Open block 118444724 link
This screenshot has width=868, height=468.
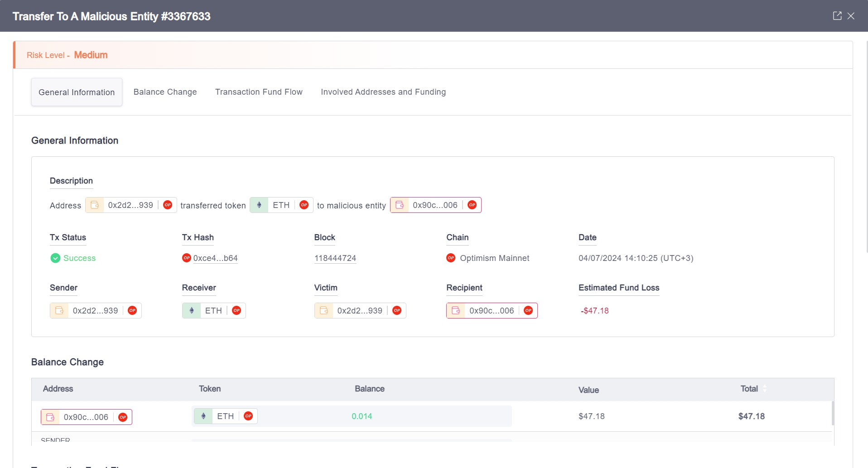click(x=335, y=258)
